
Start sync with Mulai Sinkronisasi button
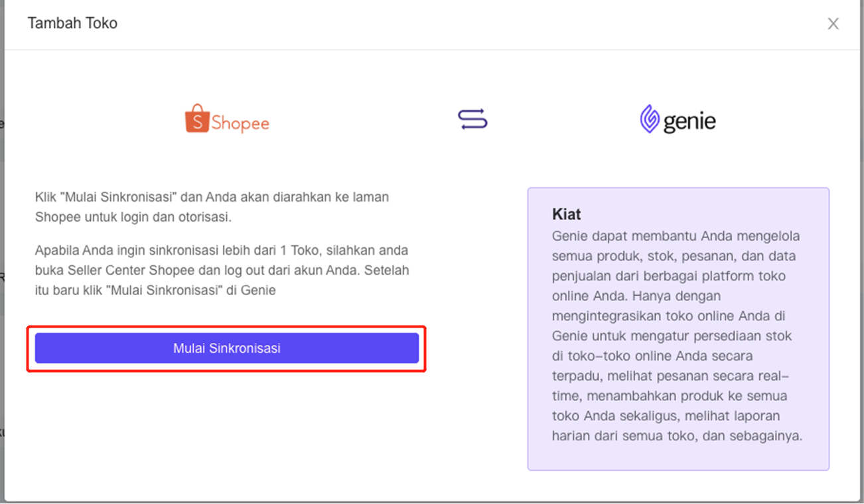(x=227, y=348)
